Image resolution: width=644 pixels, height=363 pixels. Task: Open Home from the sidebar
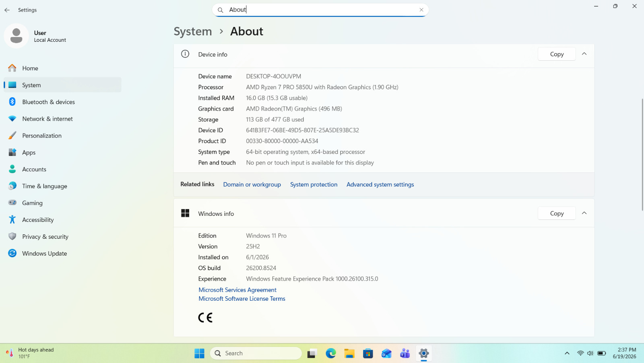(x=62, y=68)
